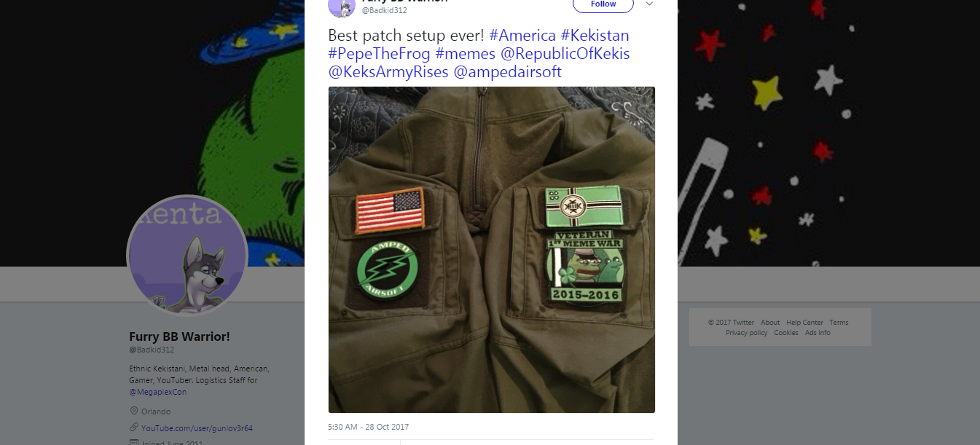Open the About footer link

pos(770,323)
